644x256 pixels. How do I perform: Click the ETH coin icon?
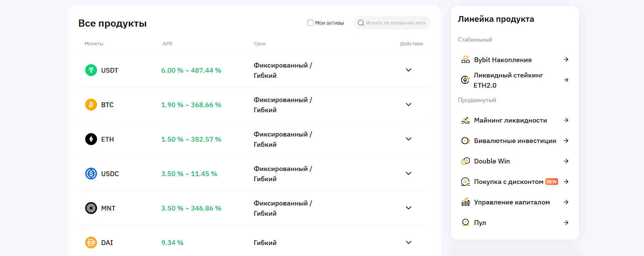pos(91,139)
